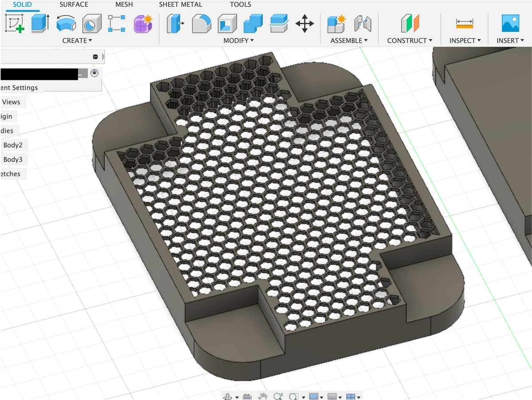The image size is (532, 400).
Task: Open the CONSTRUCT dropdown menu
Action: (410, 40)
